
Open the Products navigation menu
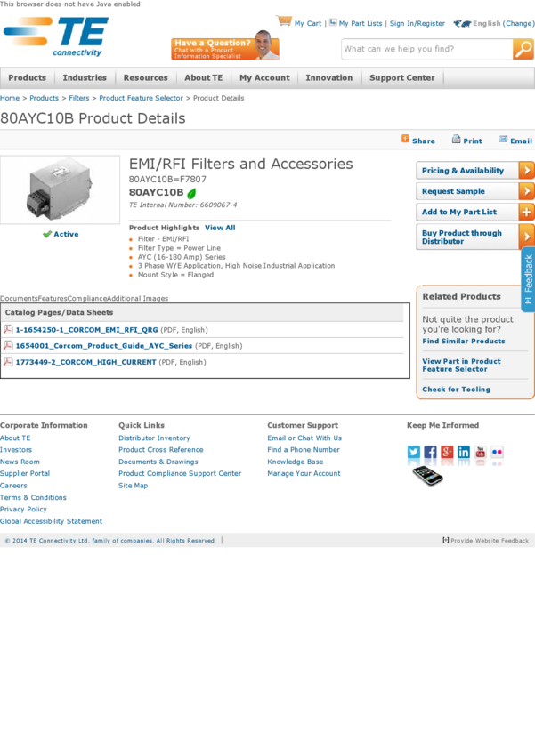point(27,78)
